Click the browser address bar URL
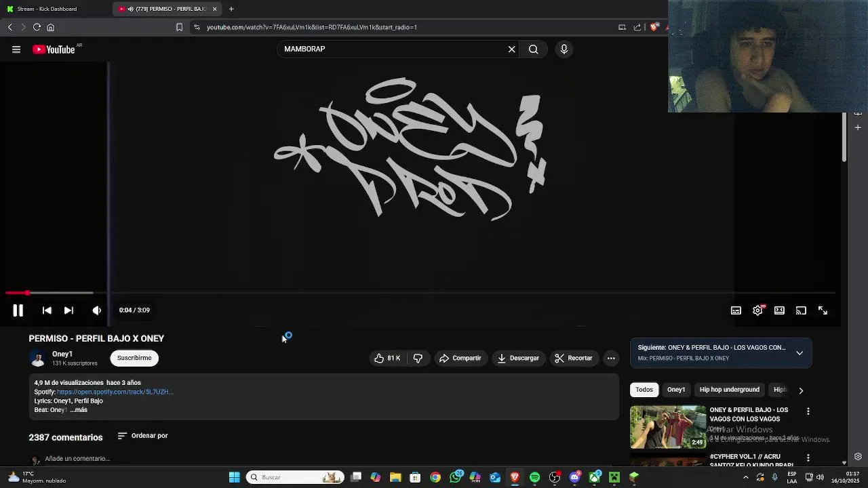Viewport: 868px width, 488px height. click(x=312, y=27)
